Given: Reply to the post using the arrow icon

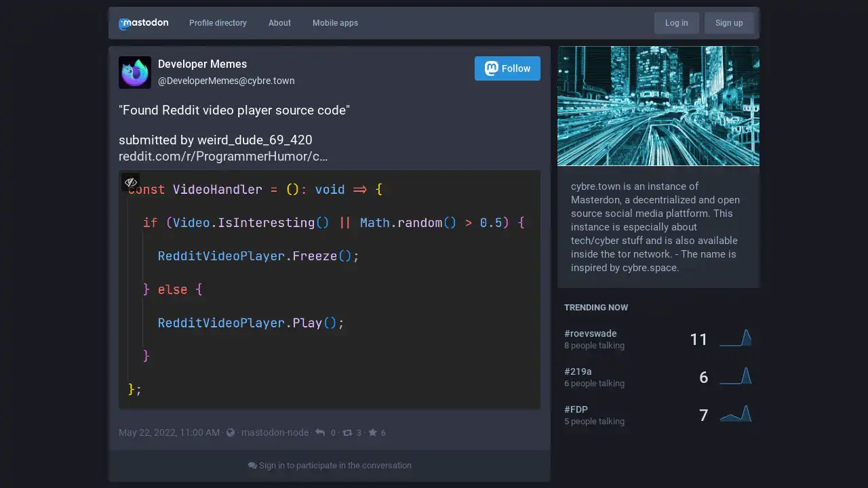Looking at the screenshot, I should click(320, 432).
